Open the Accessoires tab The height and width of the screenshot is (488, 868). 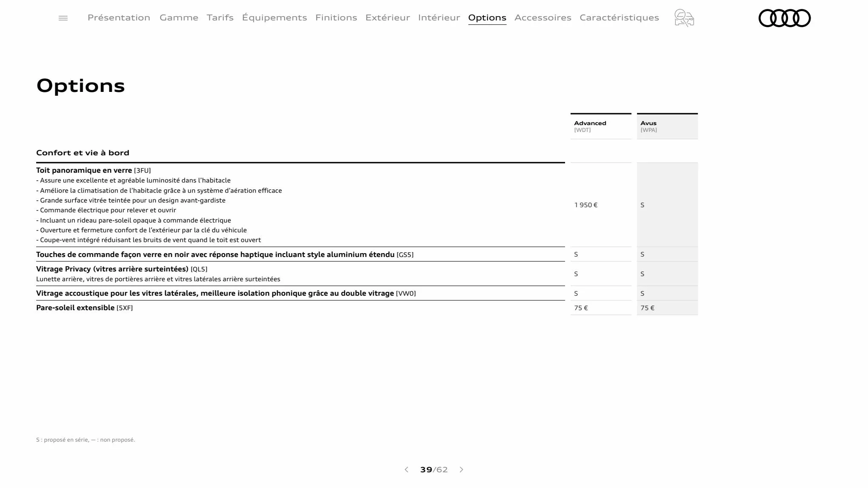pyautogui.click(x=543, y=17)
